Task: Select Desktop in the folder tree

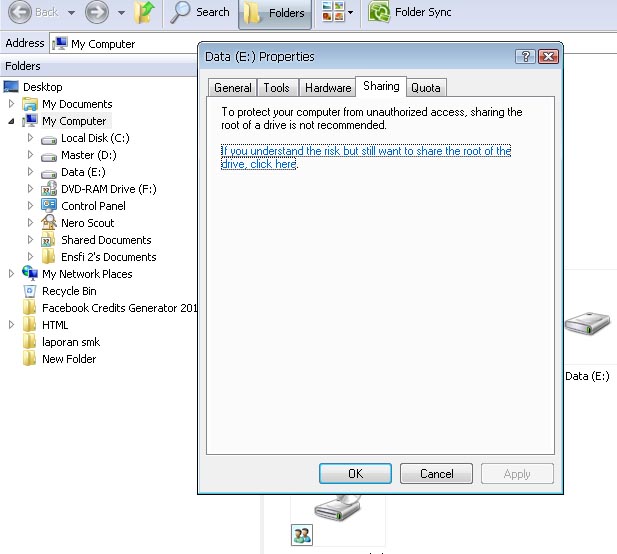Action: [42, 87]
